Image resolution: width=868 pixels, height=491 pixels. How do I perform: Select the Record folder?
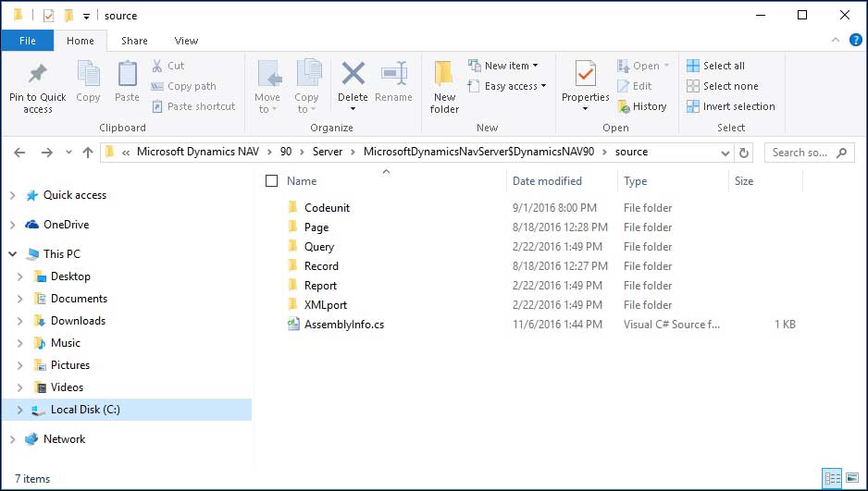(x=321, y=266)
